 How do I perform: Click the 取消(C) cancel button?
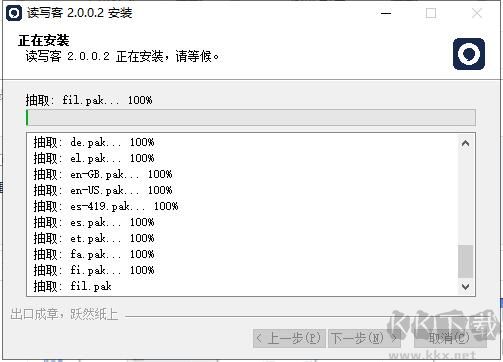(450, 338)
